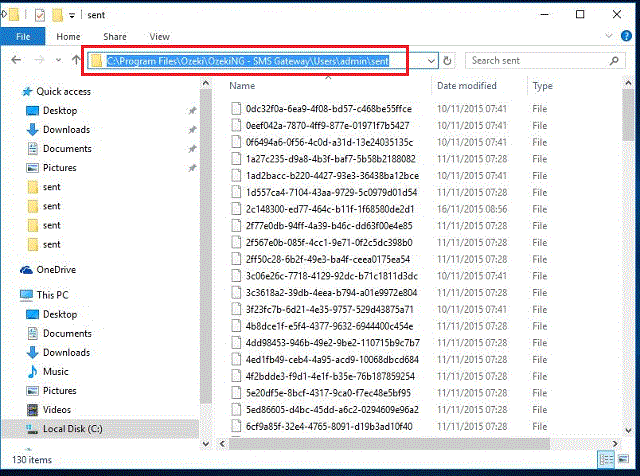
Task: Select Quick access in navigation pane
Action: pos(63,91)
